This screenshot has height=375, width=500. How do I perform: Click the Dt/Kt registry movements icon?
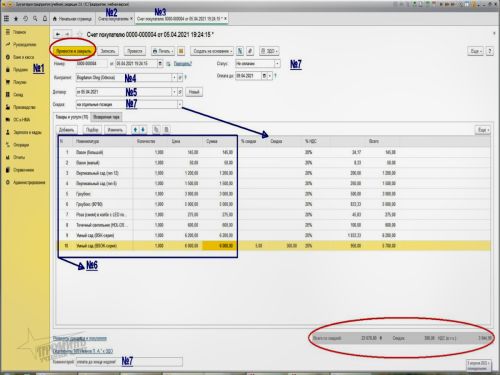(x=240, y=51)
